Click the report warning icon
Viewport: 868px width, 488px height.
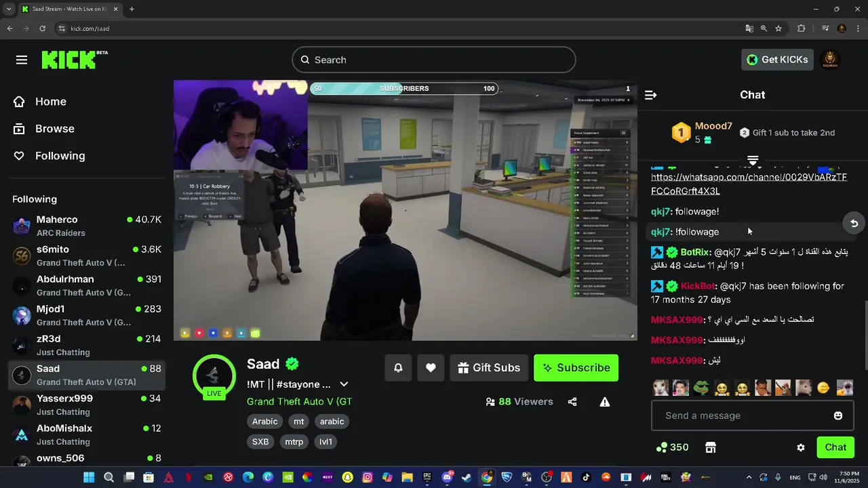(605, 402)
